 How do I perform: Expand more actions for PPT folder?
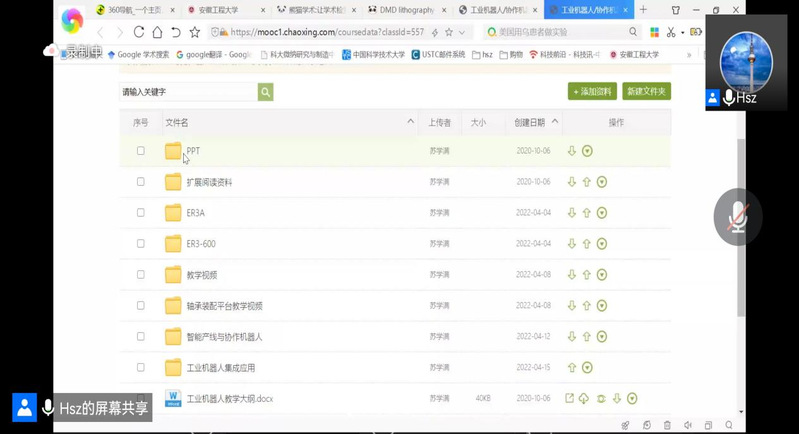(587, 151)
